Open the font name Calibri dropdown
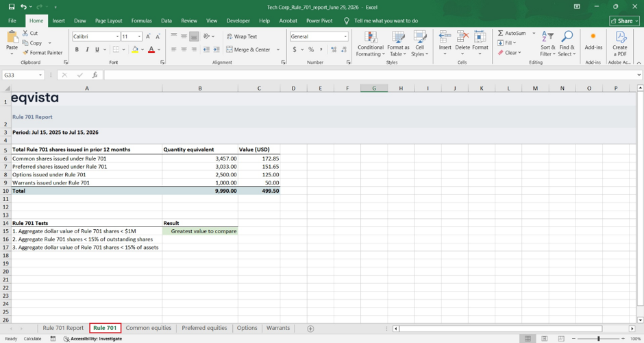644x343 pixels. point(117,36)
